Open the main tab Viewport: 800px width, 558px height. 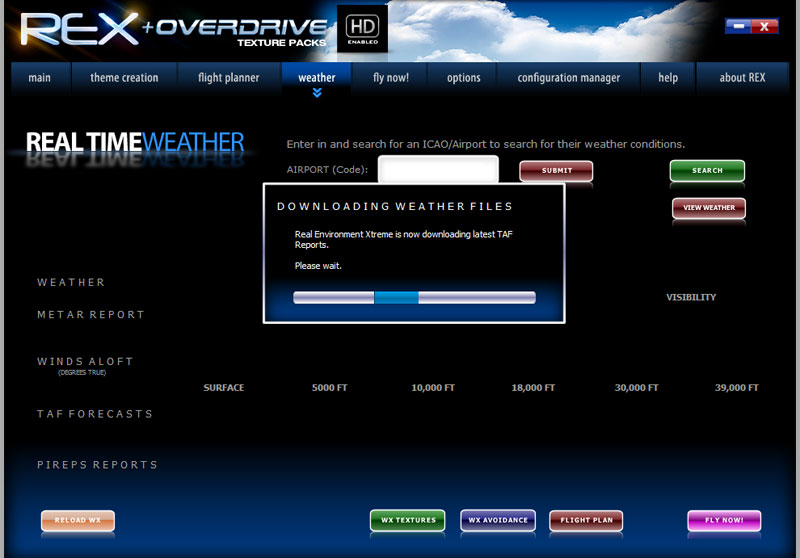39,78
